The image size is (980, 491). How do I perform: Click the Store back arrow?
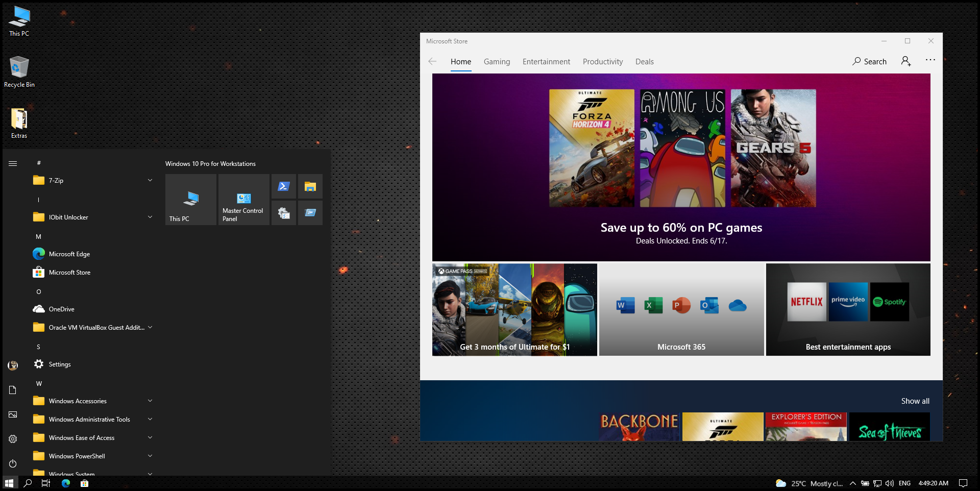pos(432,61)
